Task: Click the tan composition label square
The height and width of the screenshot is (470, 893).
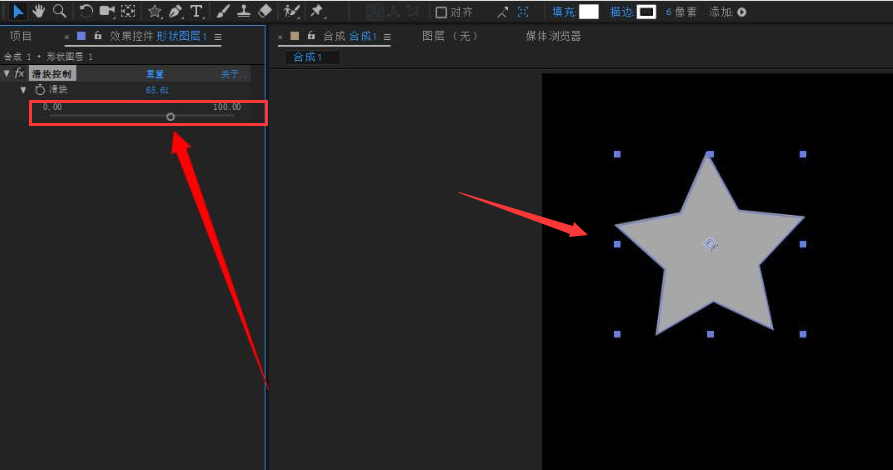Action: [x=294, y=36]
